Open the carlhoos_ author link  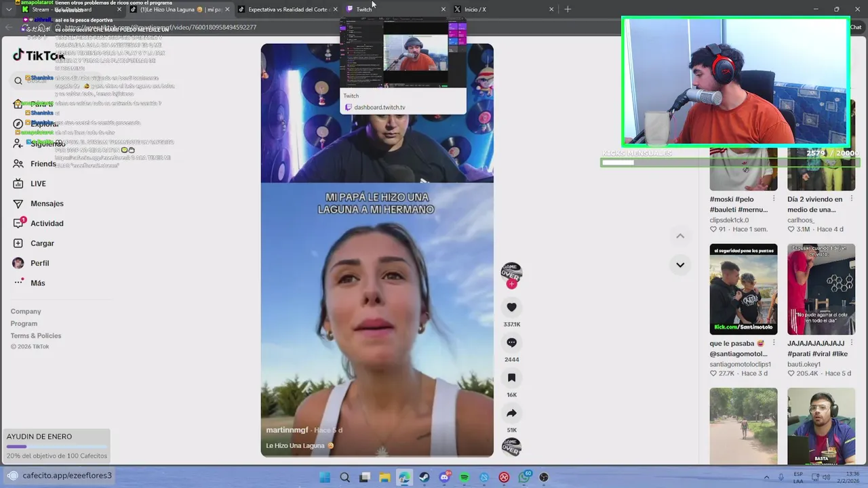[800, 220]
